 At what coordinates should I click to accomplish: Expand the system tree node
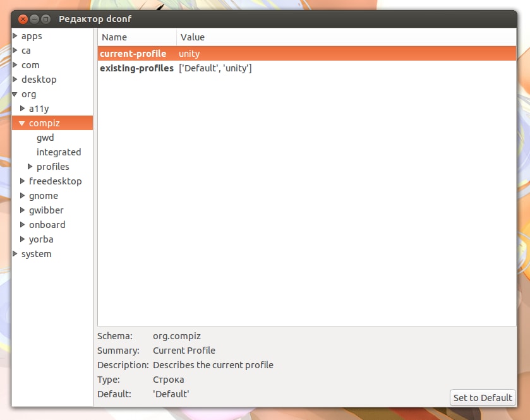pos(15,253)
